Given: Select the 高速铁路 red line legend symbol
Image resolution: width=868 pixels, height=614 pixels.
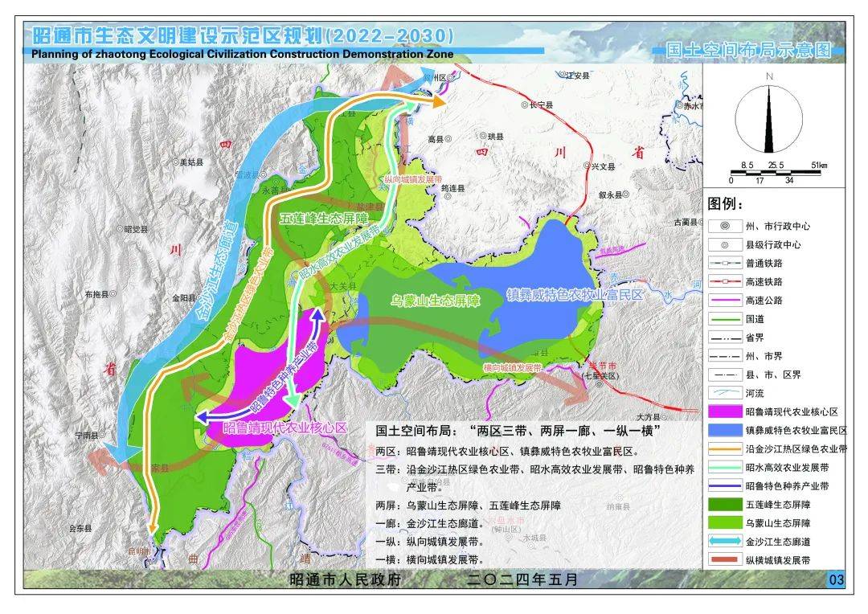Looking at the screenshot, I should click(x=725, y=282).
